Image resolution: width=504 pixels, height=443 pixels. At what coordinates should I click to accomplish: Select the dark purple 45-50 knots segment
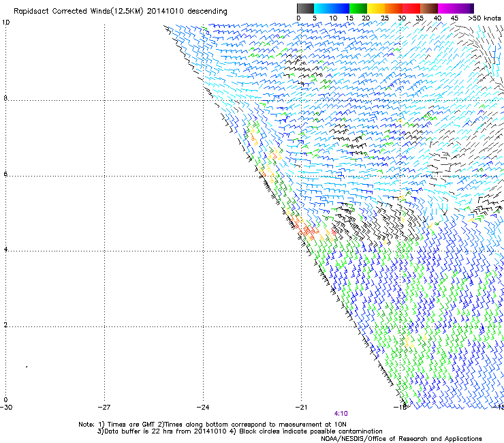pos(464,8)
